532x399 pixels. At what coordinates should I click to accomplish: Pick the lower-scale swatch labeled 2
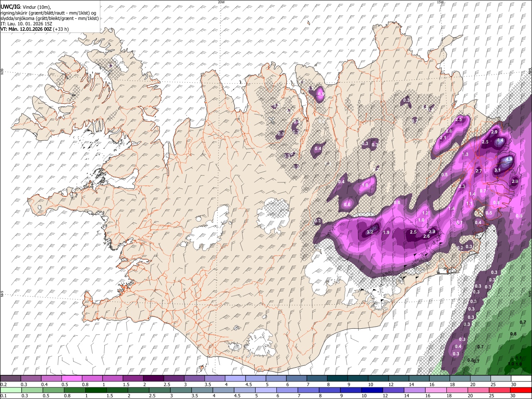click(x=138, y=390)
